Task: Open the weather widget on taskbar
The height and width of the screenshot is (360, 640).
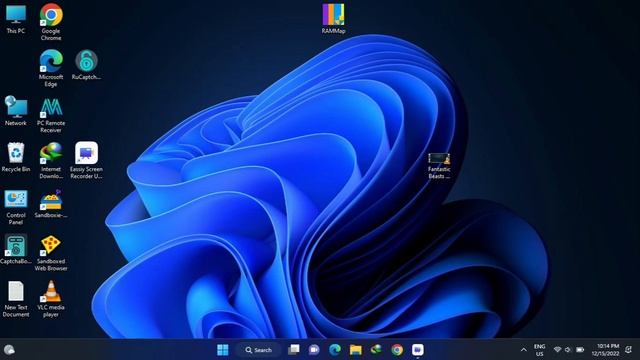Action: point(9,350)
